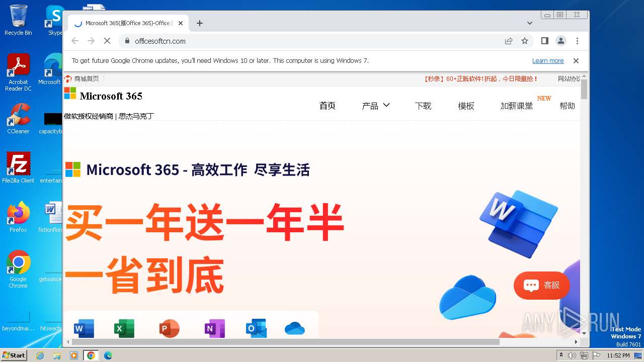This screenshot has height=362, width=644.
Task: Select Firefox desktop shortcut
Action: [18, 217]
